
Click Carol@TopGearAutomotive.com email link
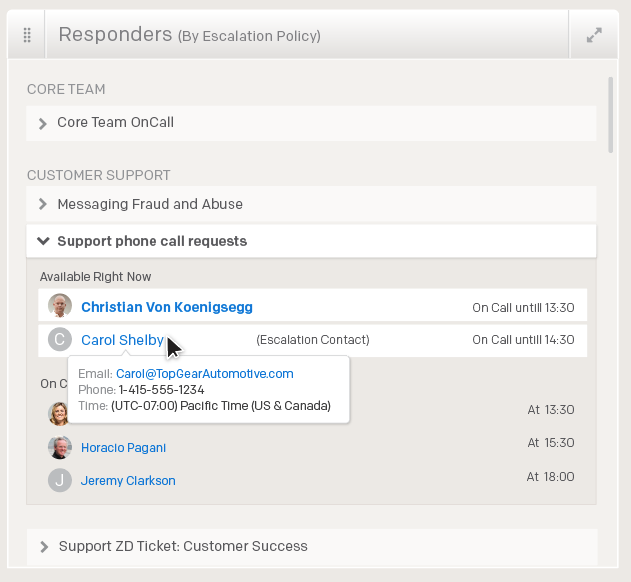point(204,374)
